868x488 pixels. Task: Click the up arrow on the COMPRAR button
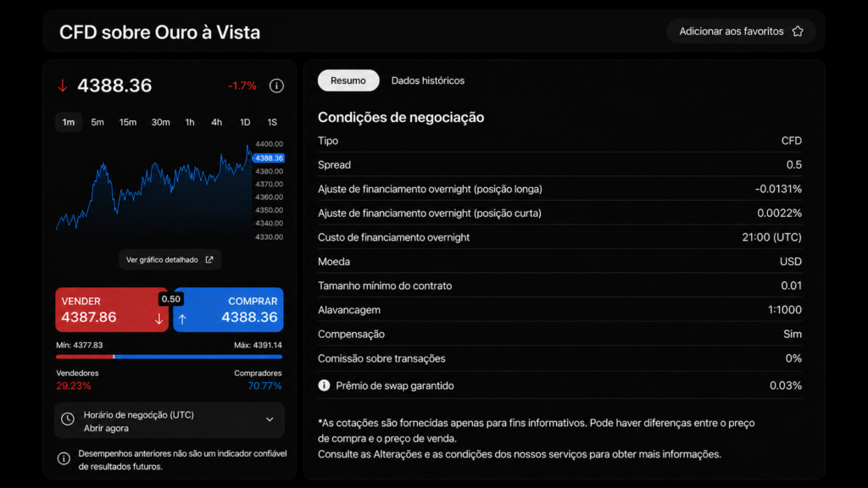pyautogui.click(x=182, y=319)
